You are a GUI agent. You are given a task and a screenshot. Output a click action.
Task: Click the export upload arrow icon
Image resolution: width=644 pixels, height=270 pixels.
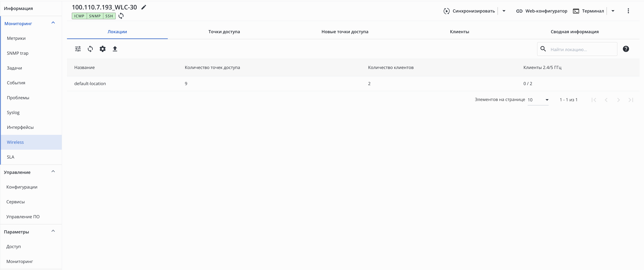(115, 49)
